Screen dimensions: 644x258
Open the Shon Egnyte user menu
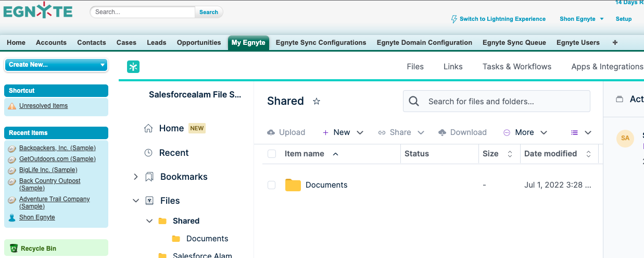pyautogui.click(x=582, y=19)
